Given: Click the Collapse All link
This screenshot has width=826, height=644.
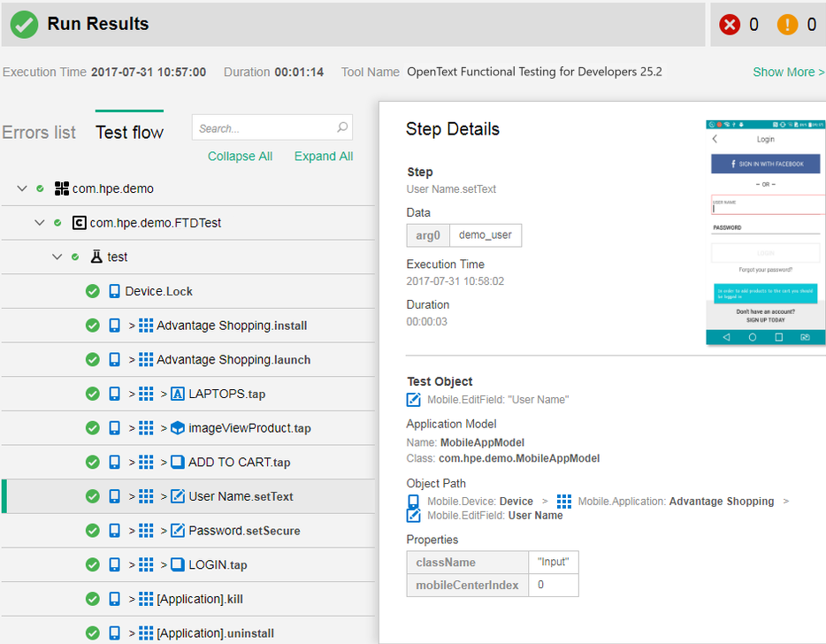Looking at the screenshot, I should click(240, 157).
